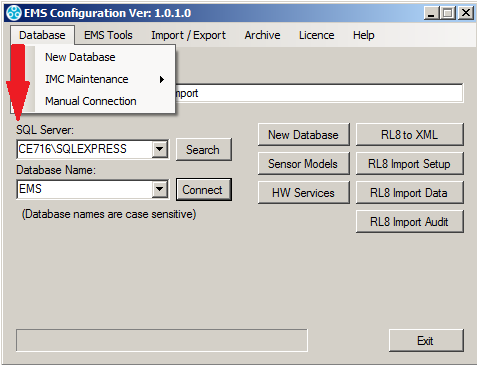477x365 pixels.
Task: Click the RL8 Import Audit button
Action: point(410,222)
